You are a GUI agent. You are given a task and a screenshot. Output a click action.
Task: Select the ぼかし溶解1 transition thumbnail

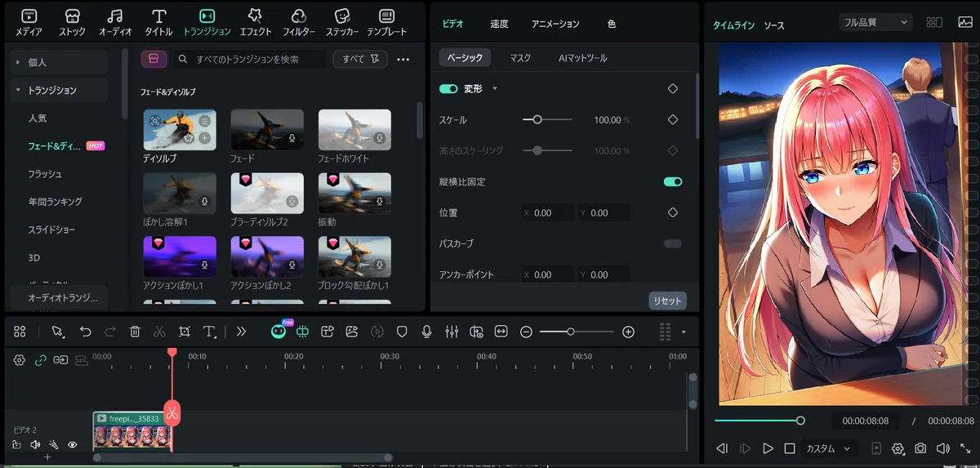click(180, 193)
